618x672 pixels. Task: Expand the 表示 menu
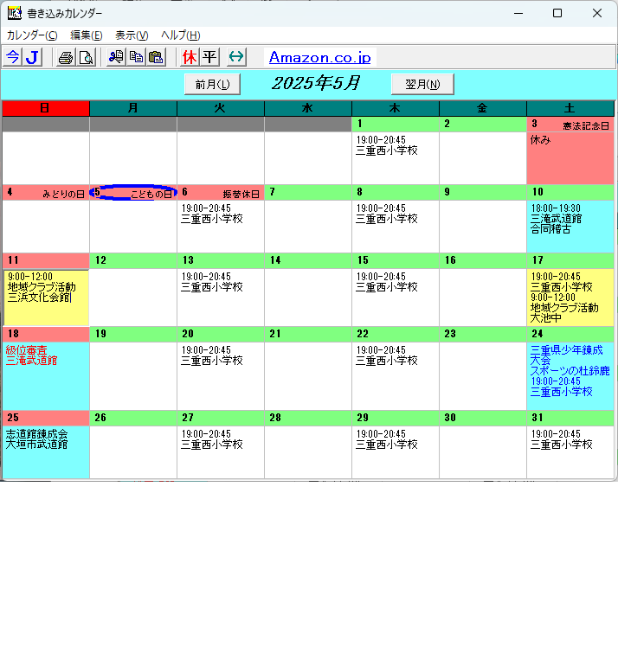tap(132, 35)
